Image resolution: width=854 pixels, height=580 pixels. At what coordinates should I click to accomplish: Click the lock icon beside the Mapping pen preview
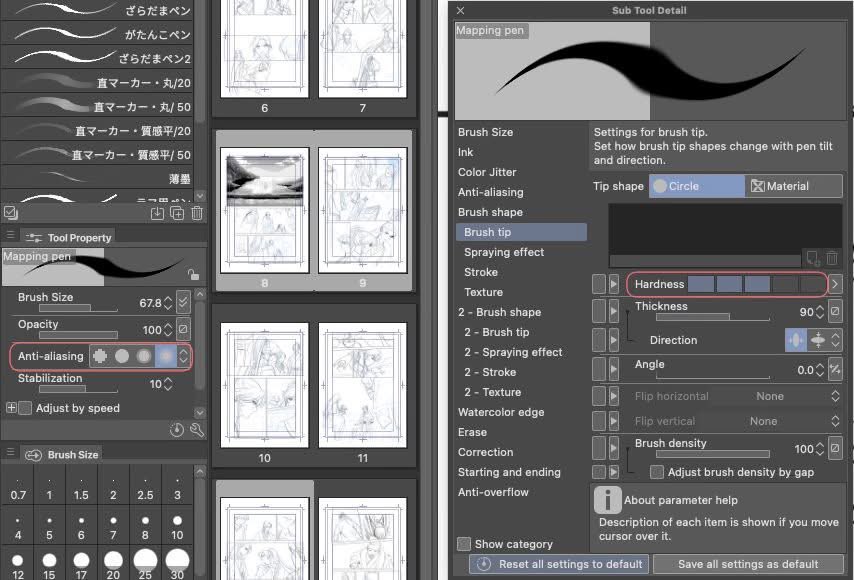193,273
